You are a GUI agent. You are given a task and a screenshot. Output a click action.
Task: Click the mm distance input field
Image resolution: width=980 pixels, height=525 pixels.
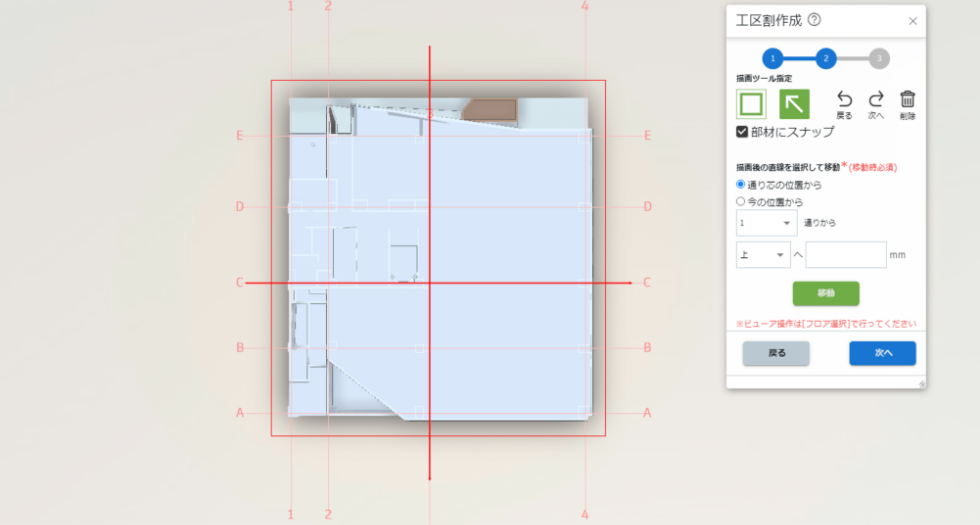point(846,255)
